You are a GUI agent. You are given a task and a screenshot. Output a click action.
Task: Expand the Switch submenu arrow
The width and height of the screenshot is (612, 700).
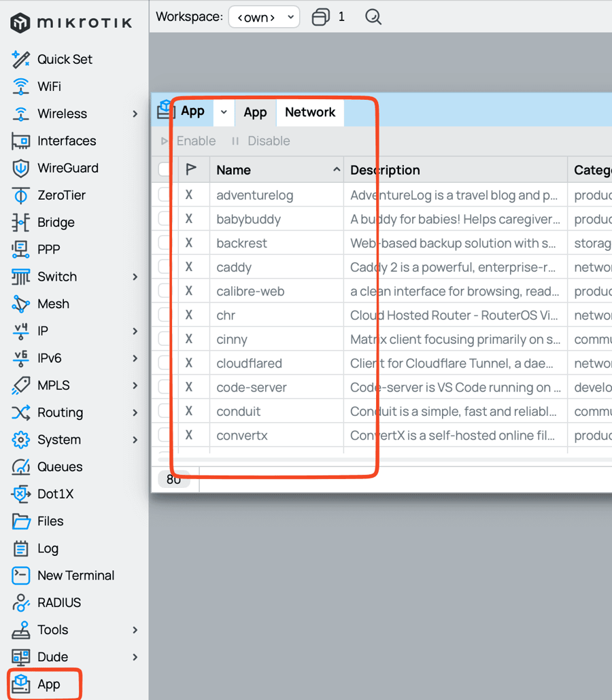click(x=135, y=277)
